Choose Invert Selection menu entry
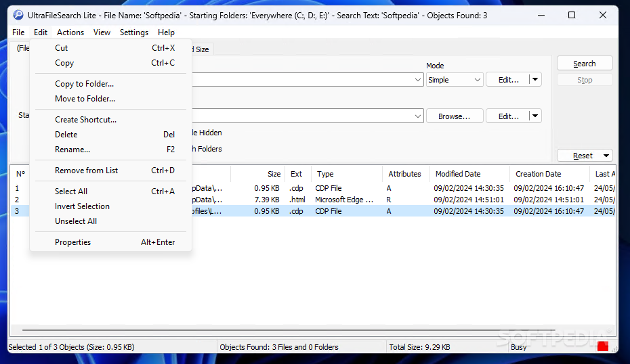Viewport: 630px width, 364px height. point(110,206)
